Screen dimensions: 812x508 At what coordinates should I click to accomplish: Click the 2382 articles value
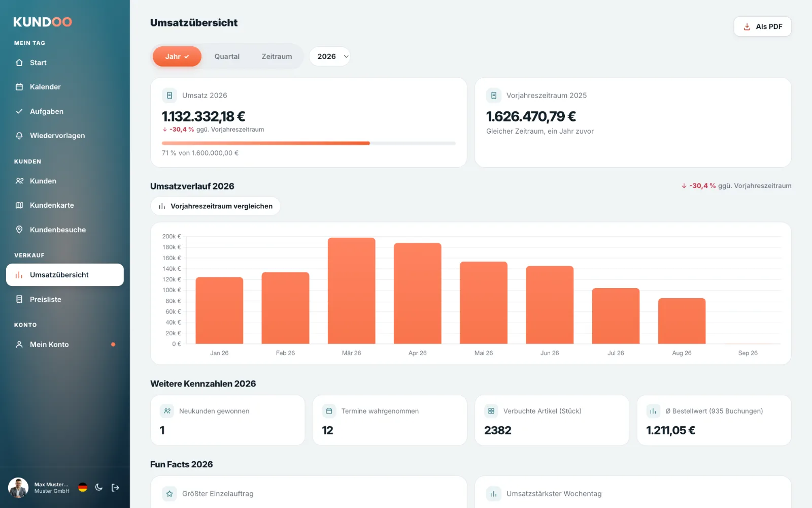point(498,430)
